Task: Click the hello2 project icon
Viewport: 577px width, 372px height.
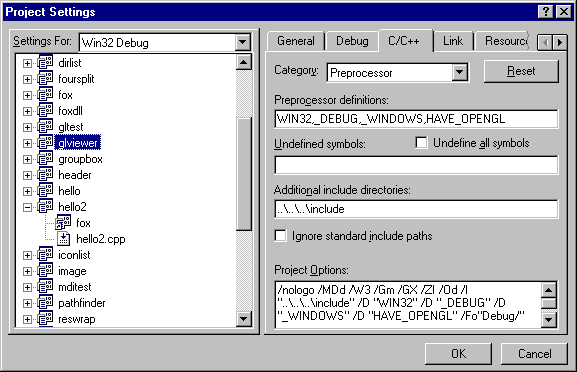Action: [45, 207]
